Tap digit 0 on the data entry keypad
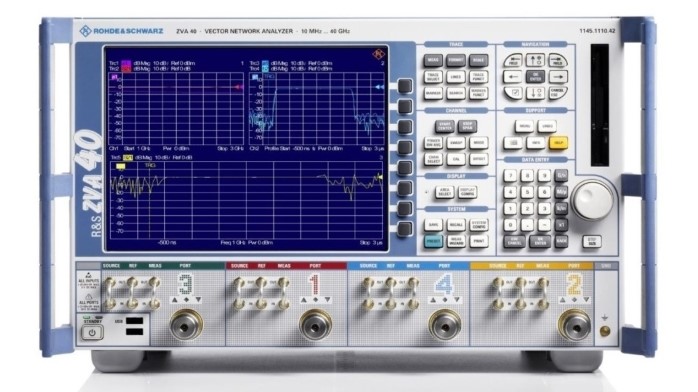This screenshot has width=698, height=392. pos(510,225)
